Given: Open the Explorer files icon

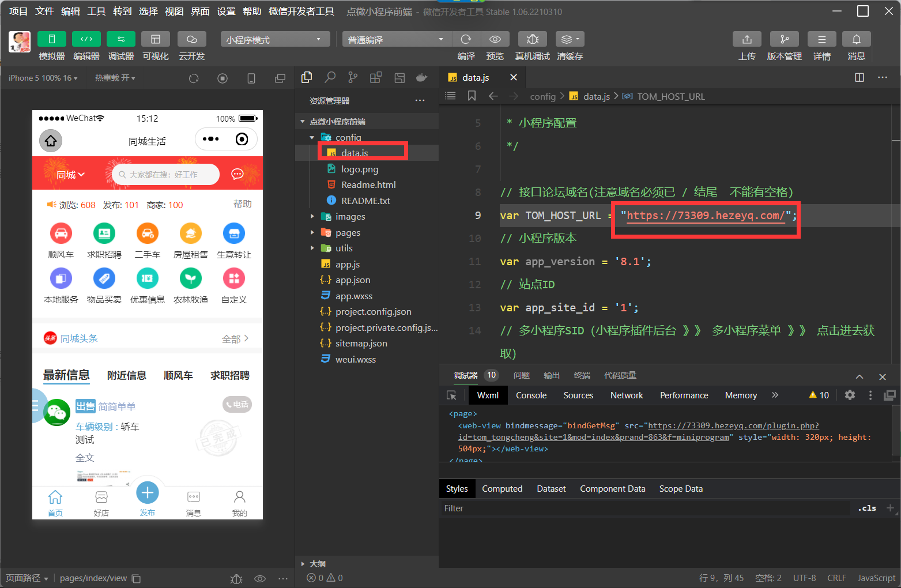Looking at the screenshot, I should coord(307,77).
